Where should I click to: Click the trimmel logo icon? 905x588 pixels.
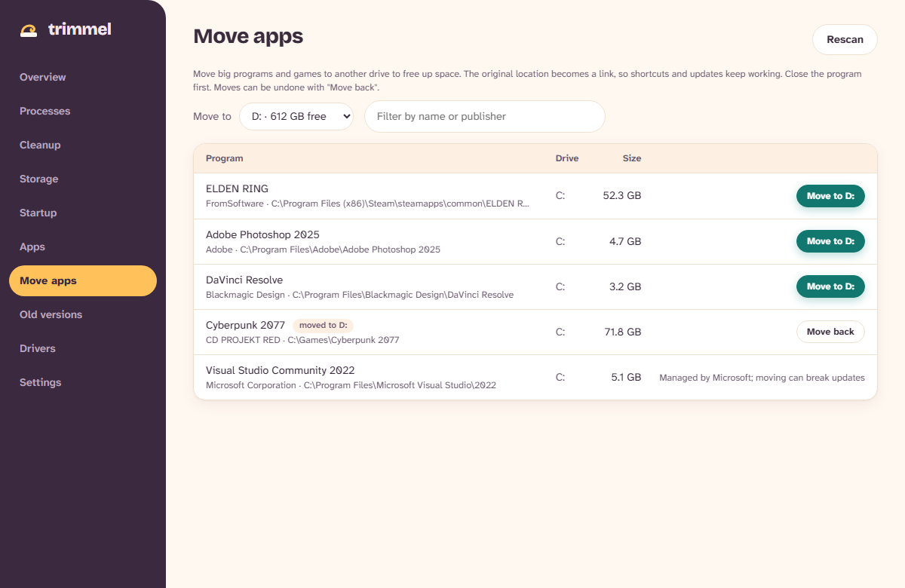[29, 30]
